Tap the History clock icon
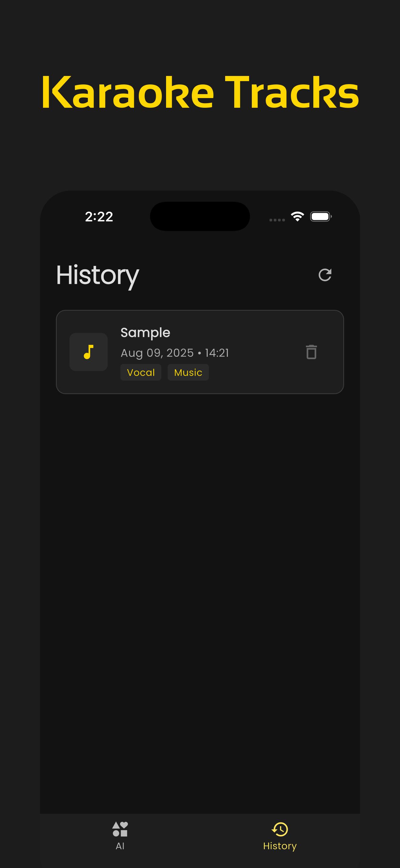The height and width of the screenshot is (868, 400). (280, 829)
